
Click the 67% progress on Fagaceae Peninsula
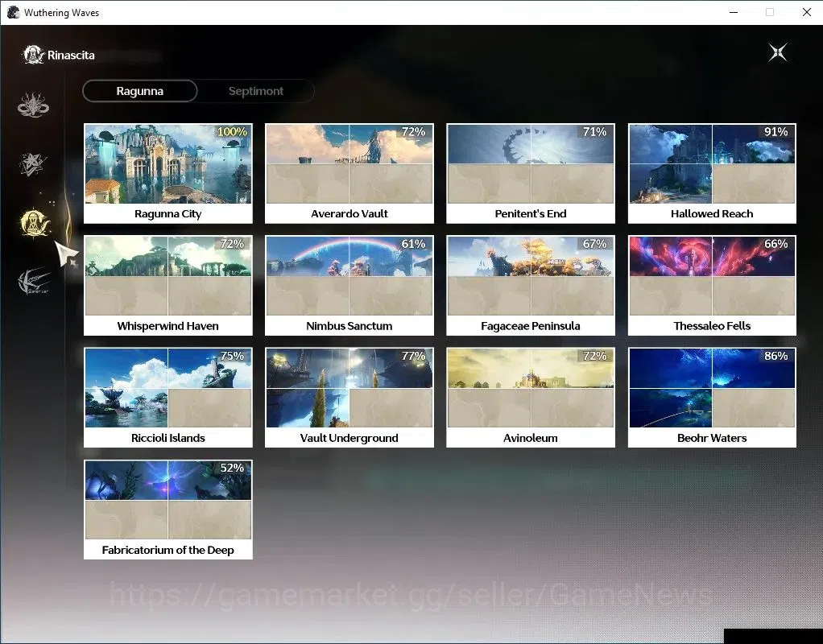(x=594, y=244)
